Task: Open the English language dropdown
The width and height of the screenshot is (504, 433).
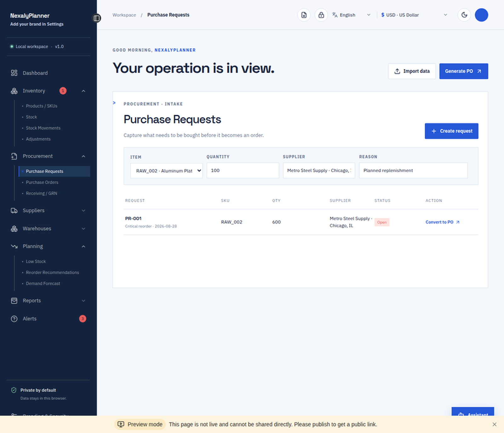Action: coord(352,15)
